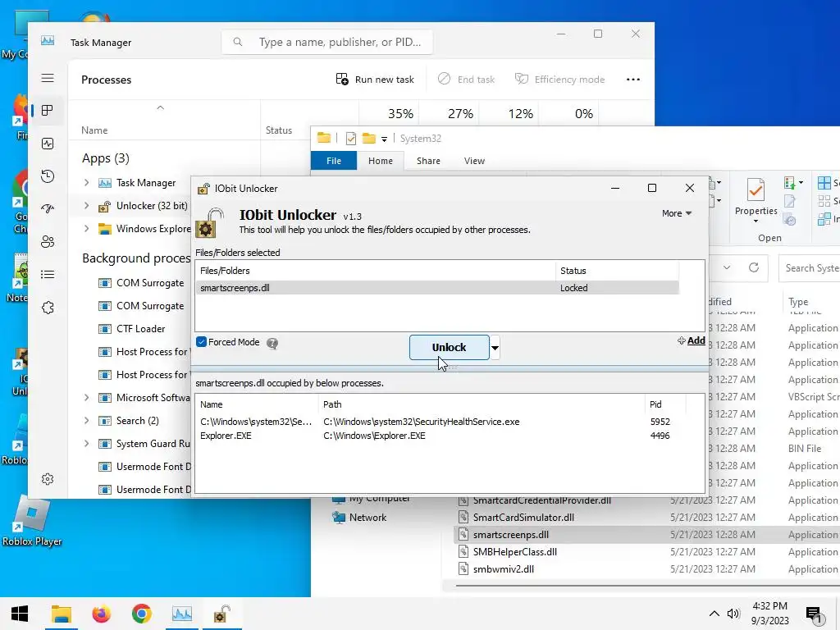Launch Firefox from the taskbar

tap(101, 614)
